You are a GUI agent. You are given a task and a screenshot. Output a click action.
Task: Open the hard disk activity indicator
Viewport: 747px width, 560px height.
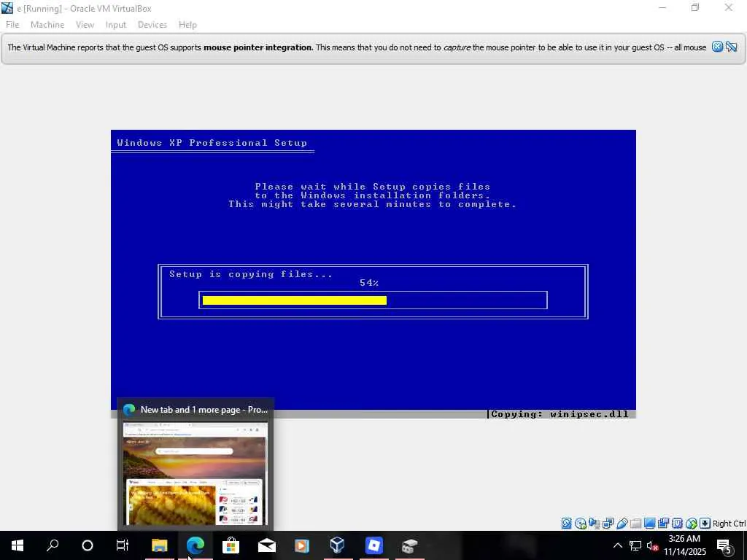click(566, 524)
